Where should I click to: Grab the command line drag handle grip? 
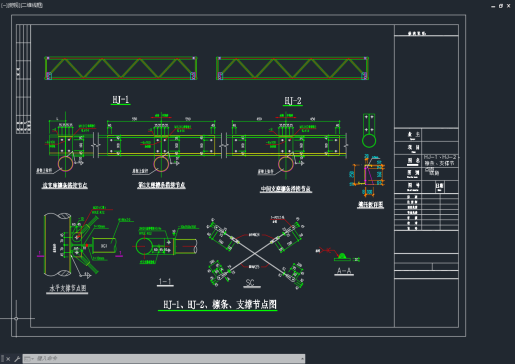pos(2,359)
